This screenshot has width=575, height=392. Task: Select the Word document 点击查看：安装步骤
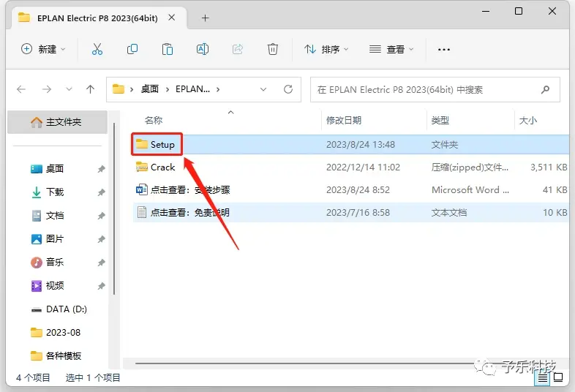[183, 190]
